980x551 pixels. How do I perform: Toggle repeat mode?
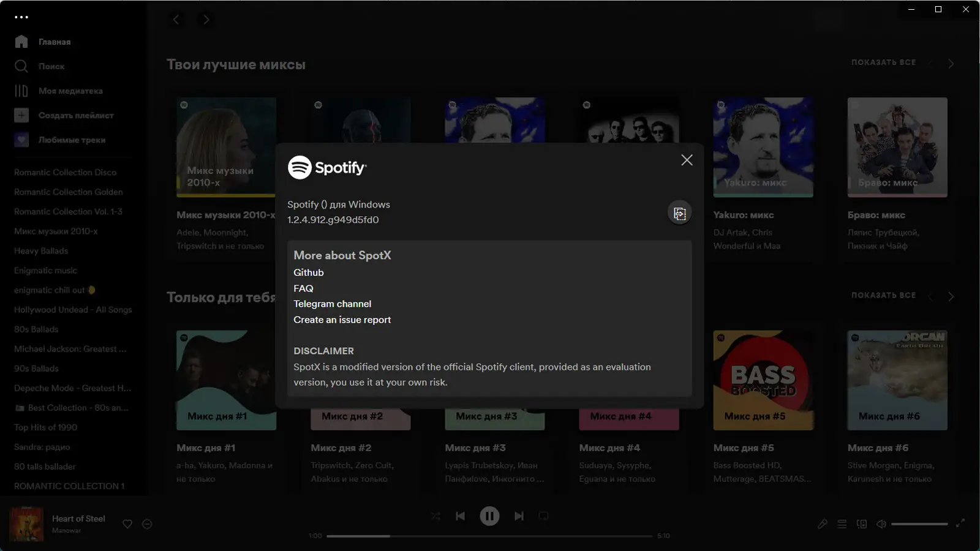pos(543,516)
